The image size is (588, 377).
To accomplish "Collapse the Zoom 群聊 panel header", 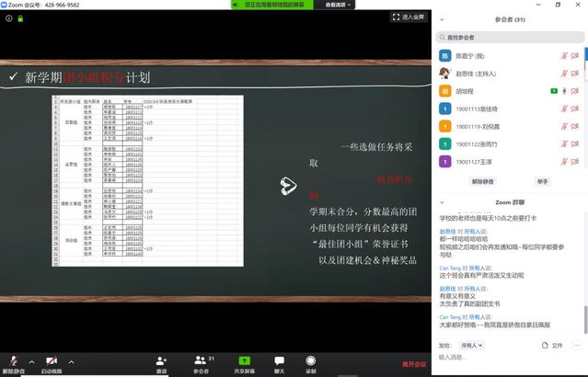I will pos(442,200).
